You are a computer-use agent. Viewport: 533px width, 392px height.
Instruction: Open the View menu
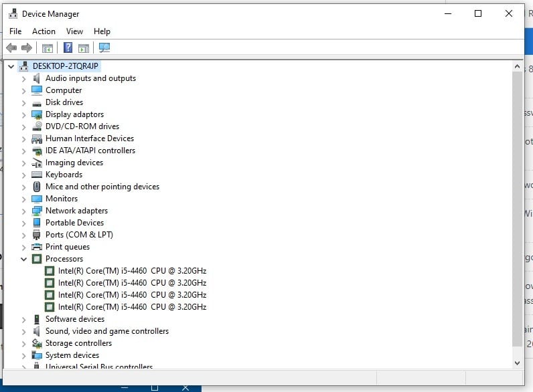pos(74,31)
